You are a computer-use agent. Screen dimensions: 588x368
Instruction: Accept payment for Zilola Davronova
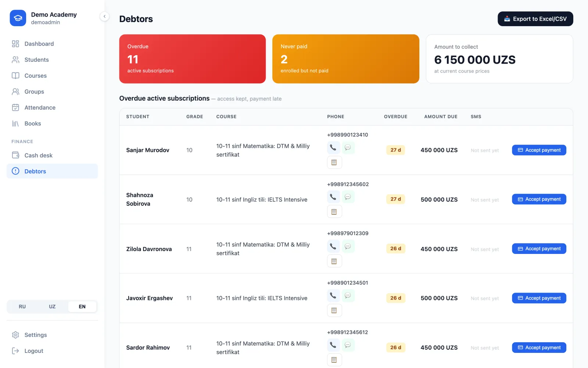[x=539, y=249]
